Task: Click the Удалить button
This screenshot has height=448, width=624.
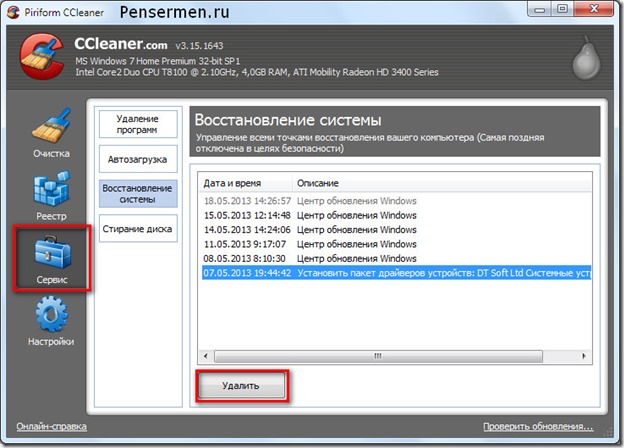Action: [241, 386]
